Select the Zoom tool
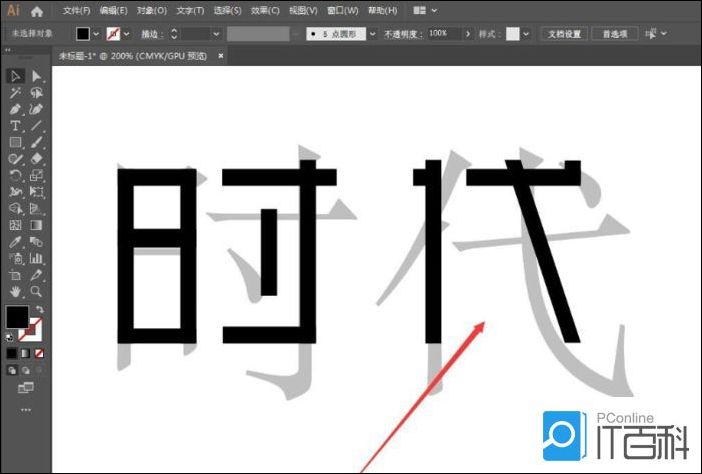702x474 pixels. coord(36,292)
